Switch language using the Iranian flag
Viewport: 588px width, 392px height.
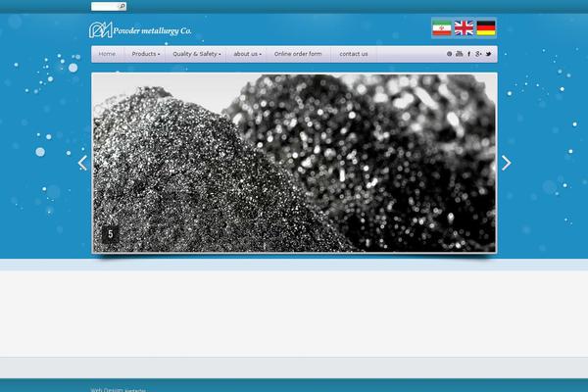441,28
